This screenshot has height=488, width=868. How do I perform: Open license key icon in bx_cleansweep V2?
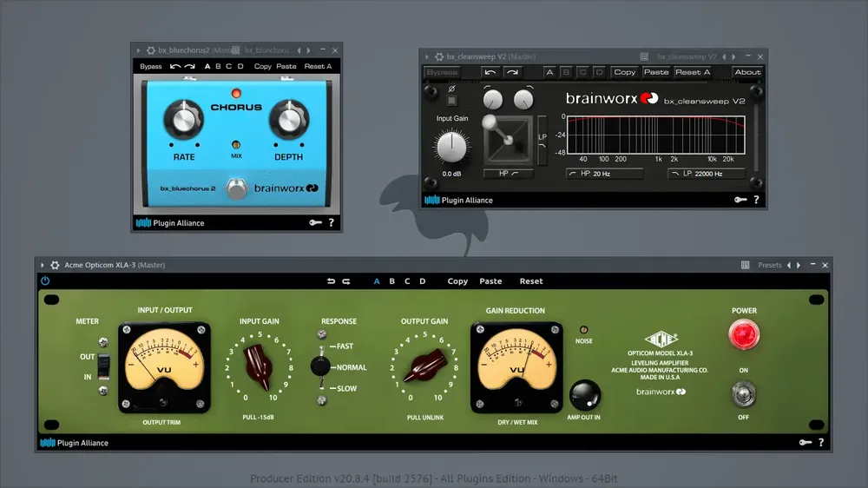click(x=740, y=200)
